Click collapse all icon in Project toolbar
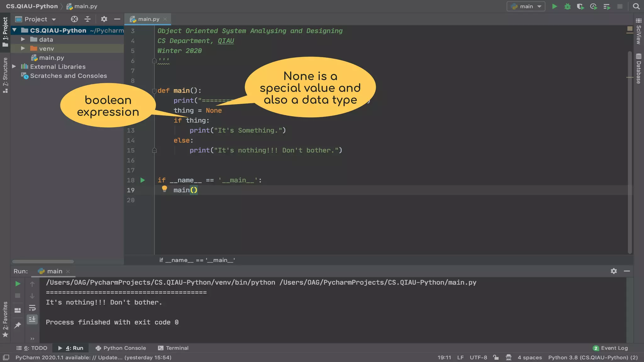This screenshot has height=362, width=644. (87, 19)
